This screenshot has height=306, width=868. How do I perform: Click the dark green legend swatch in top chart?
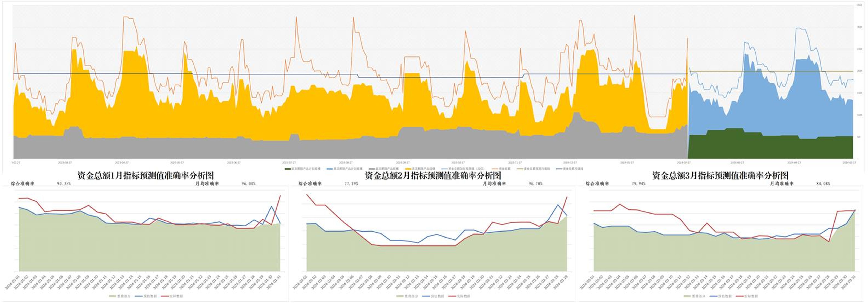click(x=288, y=169)
